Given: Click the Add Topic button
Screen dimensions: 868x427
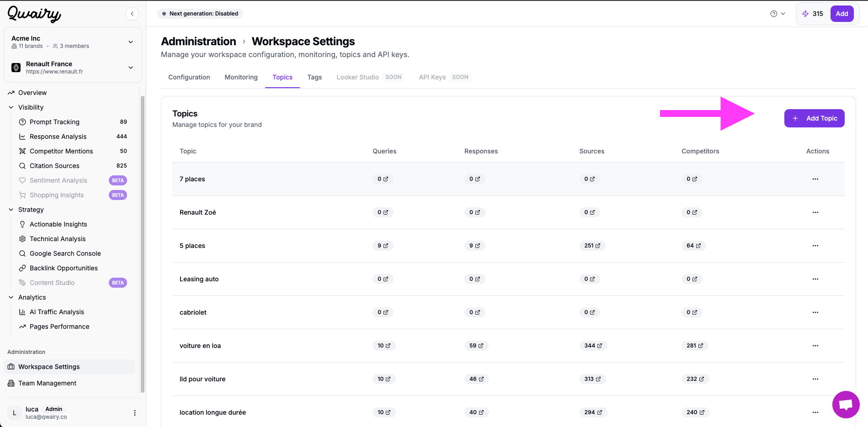Looking at the screenshot, I should pyautogui.click(x=814, y=118).
